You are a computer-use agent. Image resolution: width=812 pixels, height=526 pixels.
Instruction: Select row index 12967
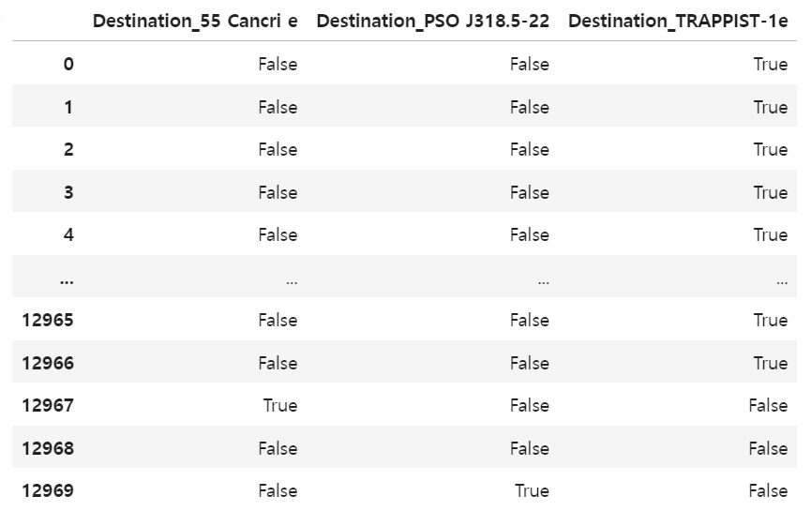point(48,405)
